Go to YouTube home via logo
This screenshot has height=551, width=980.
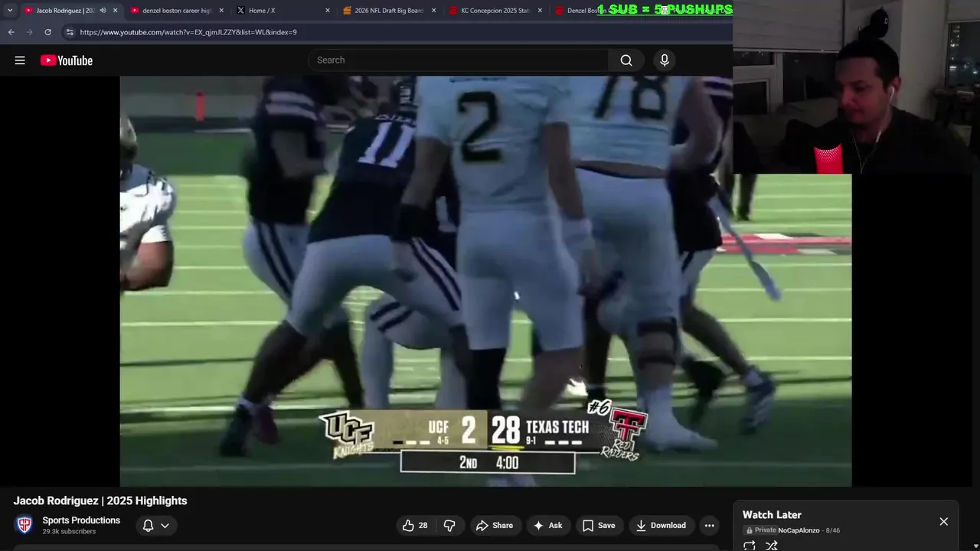point(67,60)
